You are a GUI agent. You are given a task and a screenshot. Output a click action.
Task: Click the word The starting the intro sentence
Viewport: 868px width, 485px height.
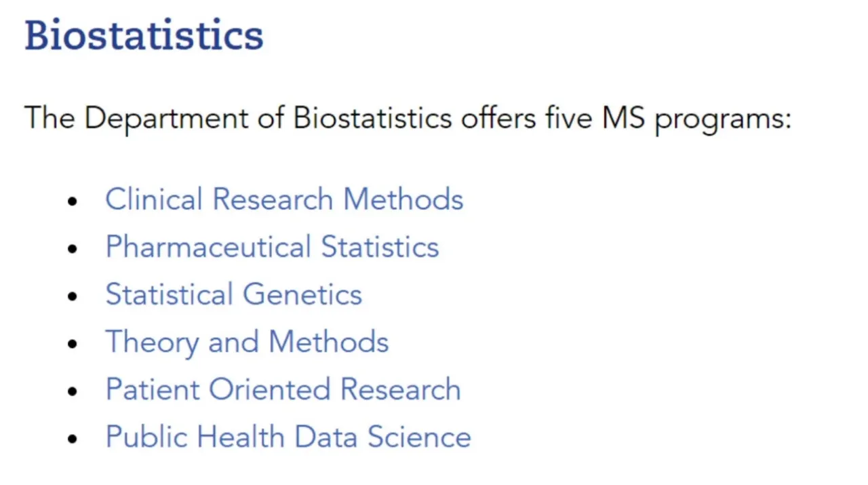point(50,118)
